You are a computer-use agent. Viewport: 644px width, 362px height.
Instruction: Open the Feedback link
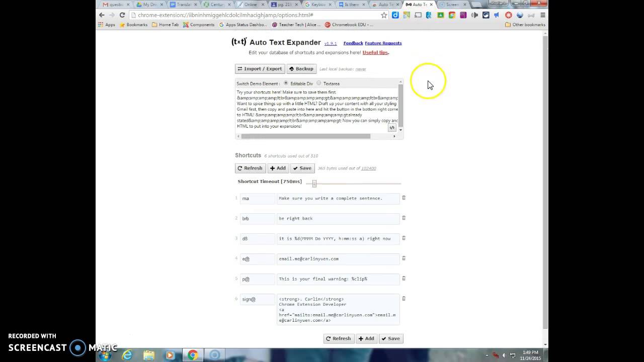point(353,43)
